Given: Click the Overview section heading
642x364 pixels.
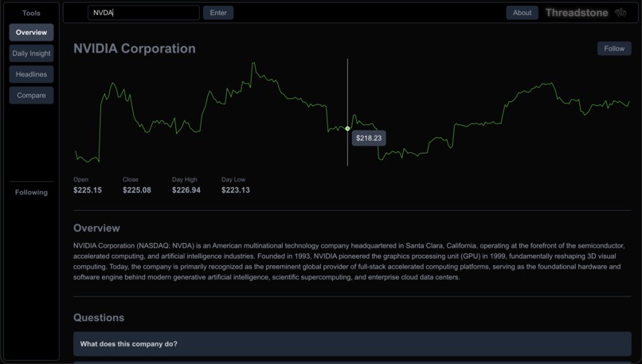Looking at the screenshot, I should pos(96,228).
